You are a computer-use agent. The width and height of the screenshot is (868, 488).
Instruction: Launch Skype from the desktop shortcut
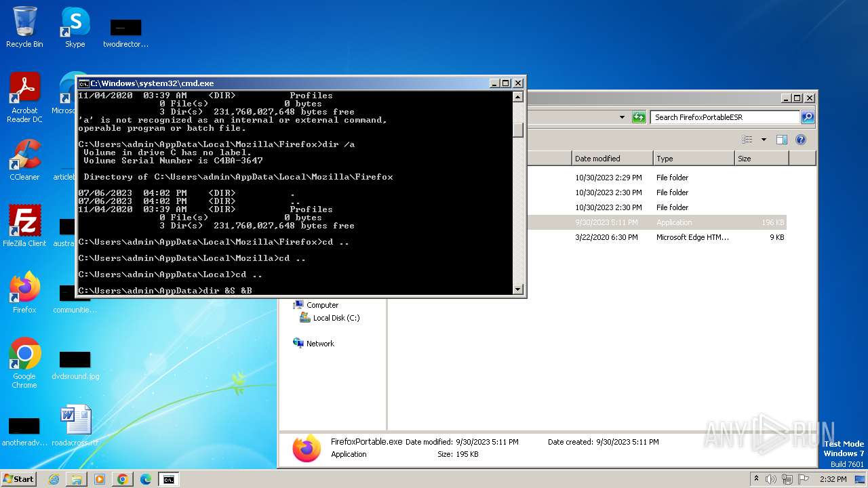pyautogui.click(x=75, y=27)
